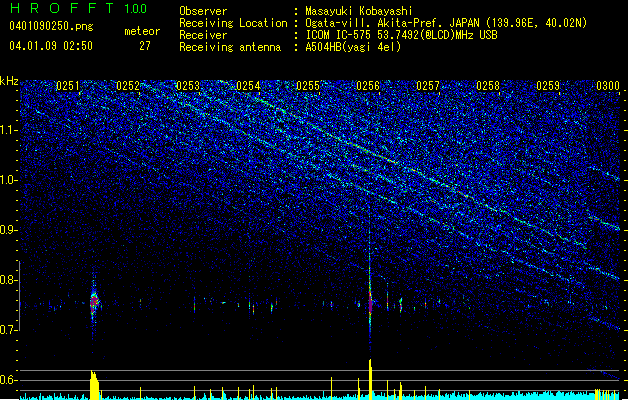The image size is (629, 400).
Task: Click the 0.8 kHz axis label
Action: [9, 280]
